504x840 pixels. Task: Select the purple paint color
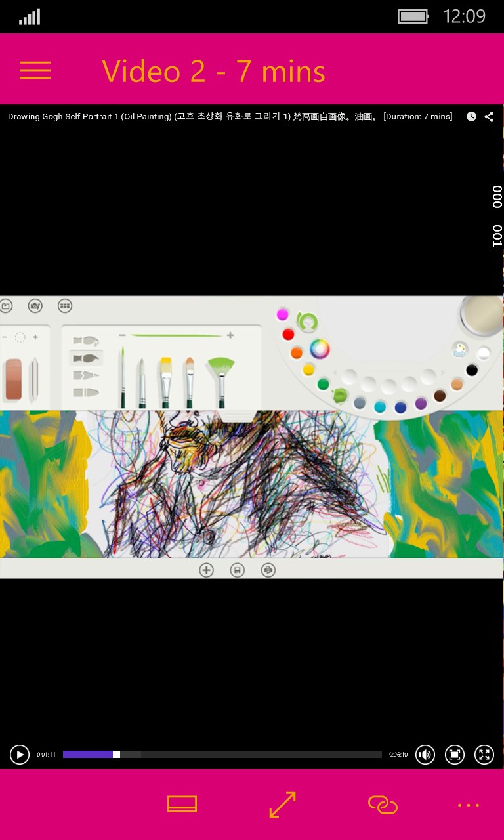[421, 403]
